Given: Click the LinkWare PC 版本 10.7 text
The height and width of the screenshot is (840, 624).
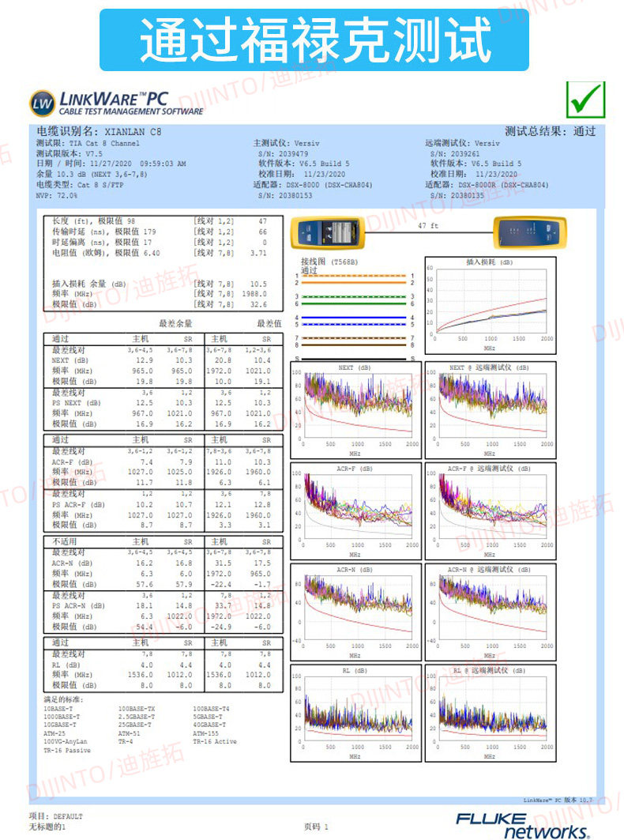Looking at the screenshot, I should [x=558, y=799].
